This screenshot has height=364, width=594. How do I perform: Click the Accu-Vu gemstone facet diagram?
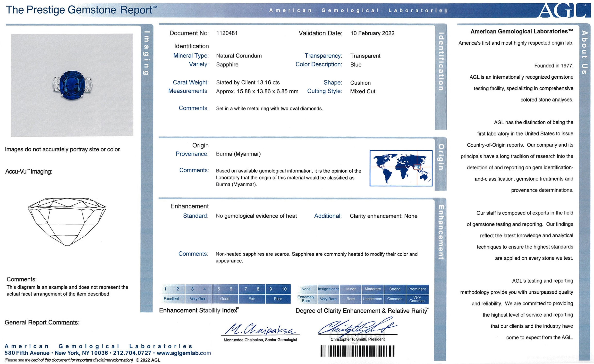click(x=67, y=222)
